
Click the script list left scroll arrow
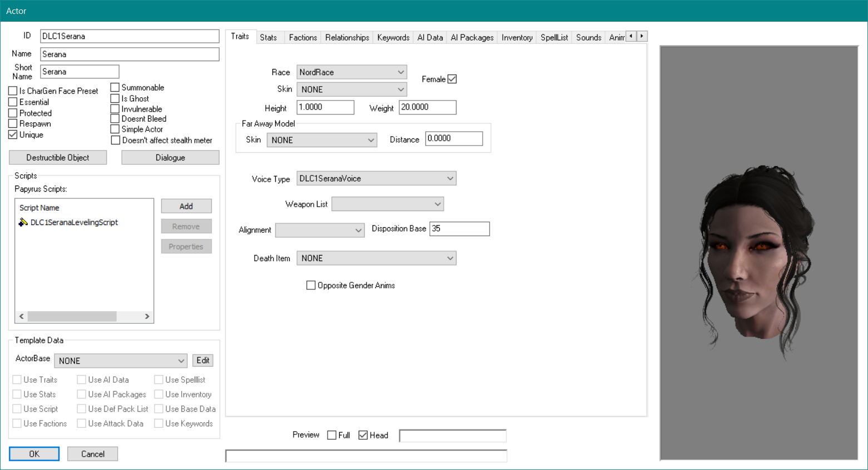(22, 316)
